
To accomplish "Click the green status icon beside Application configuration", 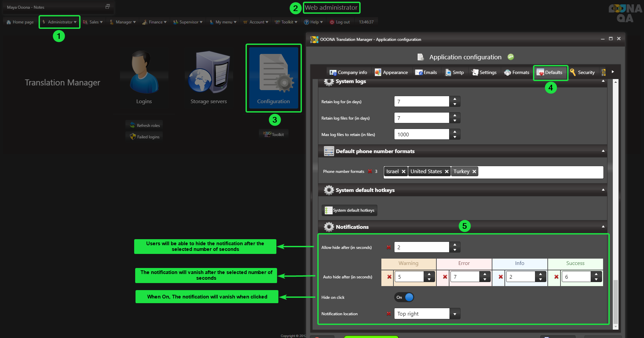I will [x=511, y=57].
